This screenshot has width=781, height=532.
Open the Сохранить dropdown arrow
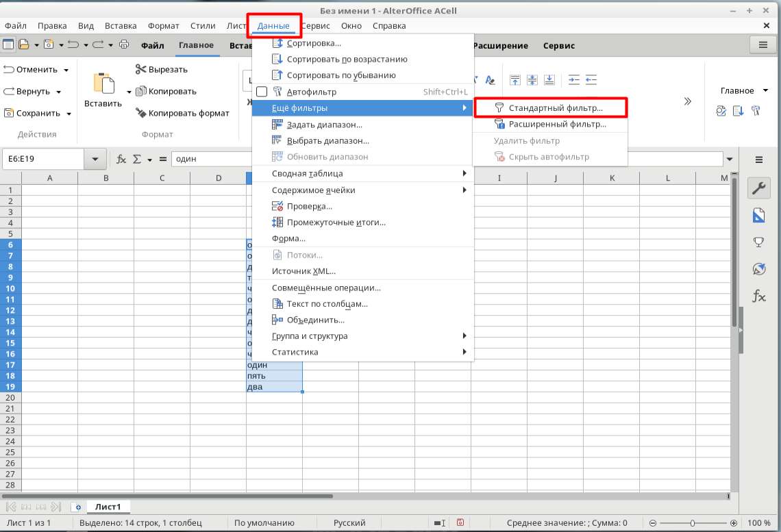(69, 114)
